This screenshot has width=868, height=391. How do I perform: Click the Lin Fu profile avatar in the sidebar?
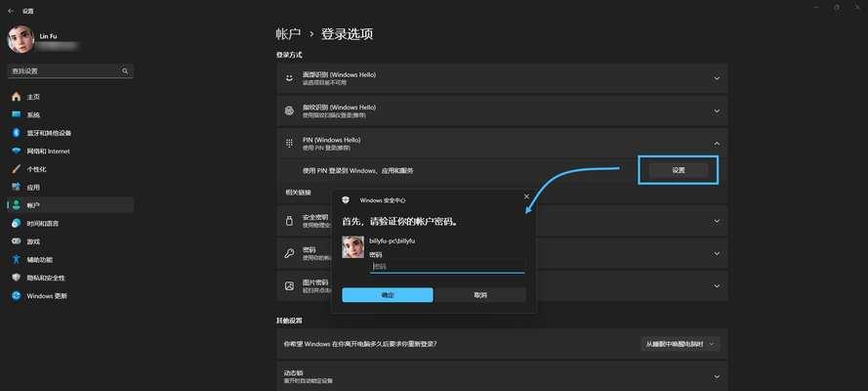[x=21, y=39]
